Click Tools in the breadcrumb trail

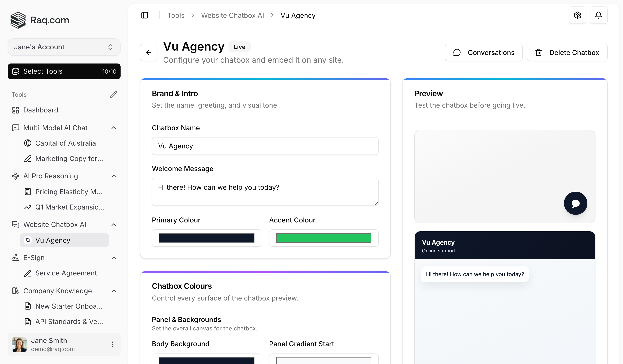[176, 15]
